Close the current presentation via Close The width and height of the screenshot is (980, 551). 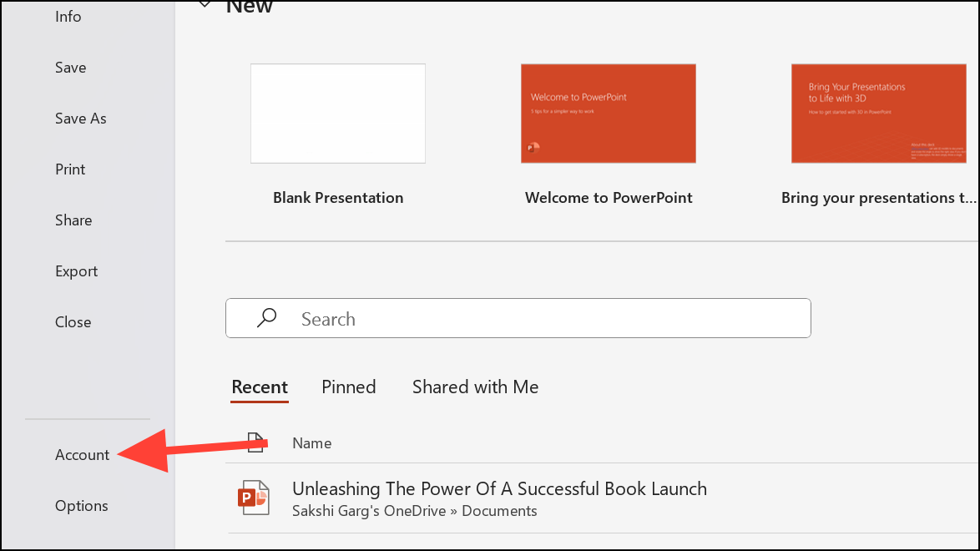(x=73, y=322)
